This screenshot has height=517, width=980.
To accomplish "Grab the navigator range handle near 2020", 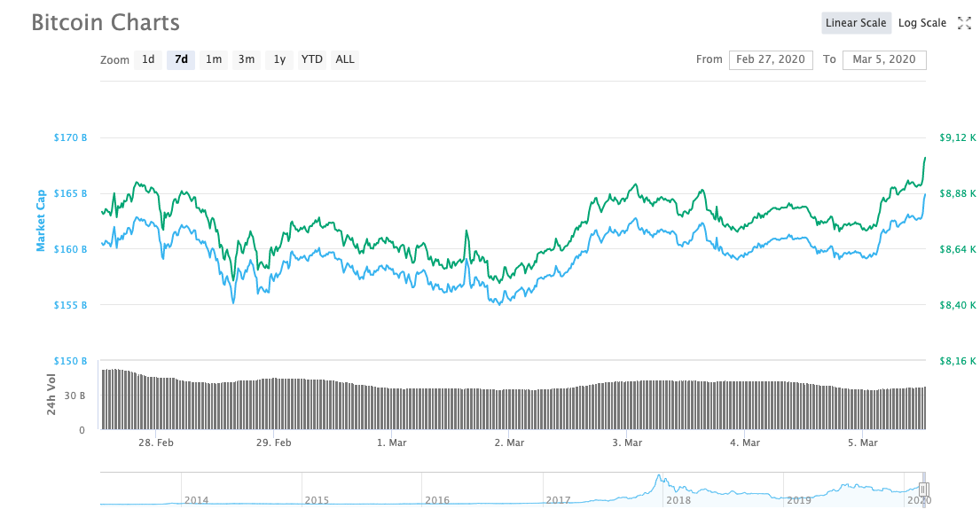I will [924, 490].
